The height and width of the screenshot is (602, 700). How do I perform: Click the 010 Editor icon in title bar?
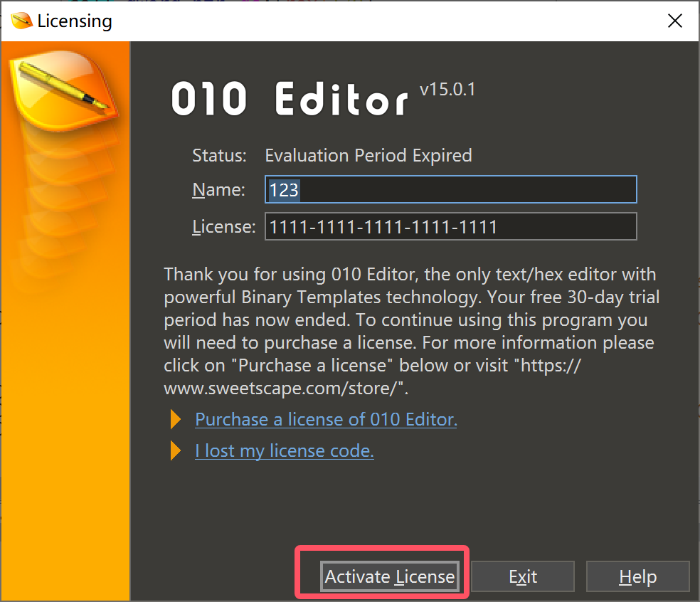click(x=21, y=21)
